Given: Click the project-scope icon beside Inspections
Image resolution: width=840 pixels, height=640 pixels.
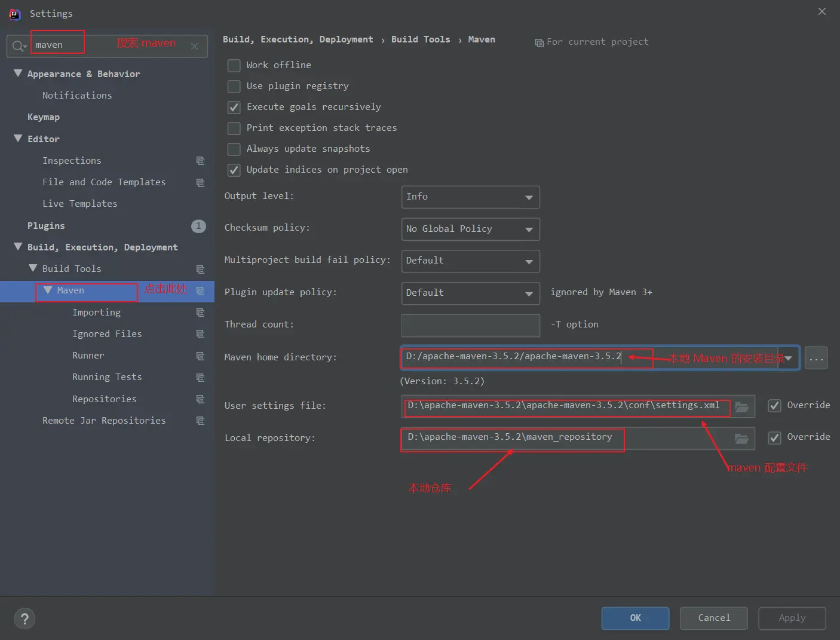Looking at the screenshot, I should [x=200, y=161].
